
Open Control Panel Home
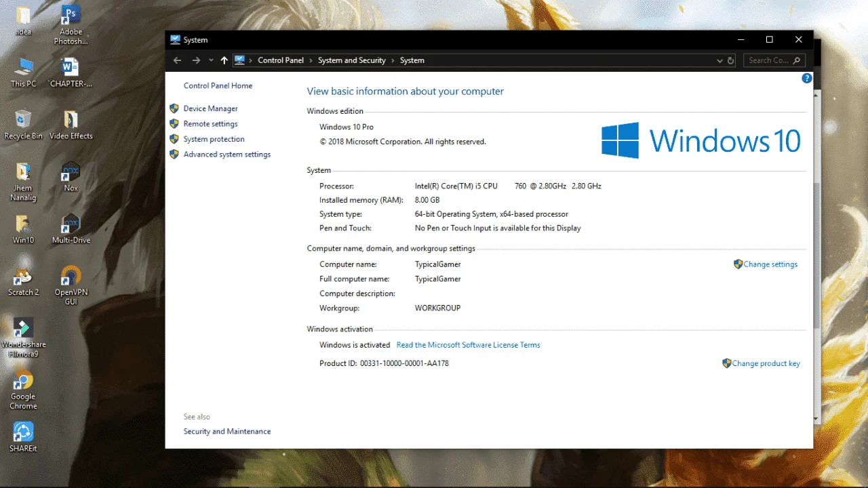click(x=218, y=86)
